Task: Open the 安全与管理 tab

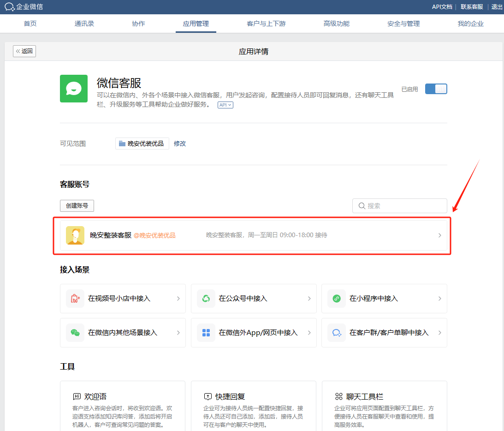Action: 403,24
